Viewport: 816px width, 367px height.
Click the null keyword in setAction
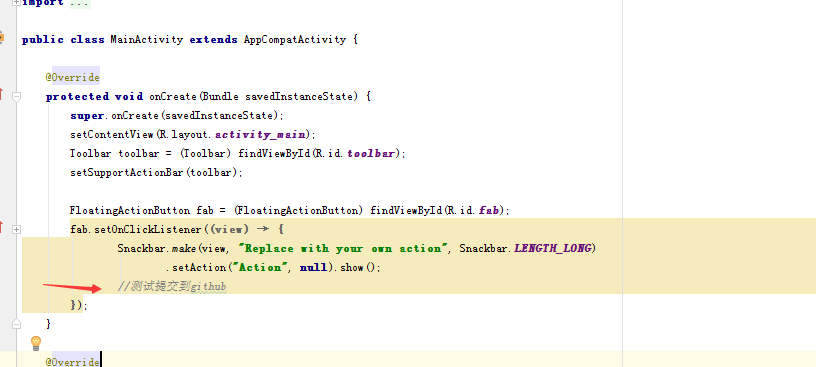(x=313, y=268)
